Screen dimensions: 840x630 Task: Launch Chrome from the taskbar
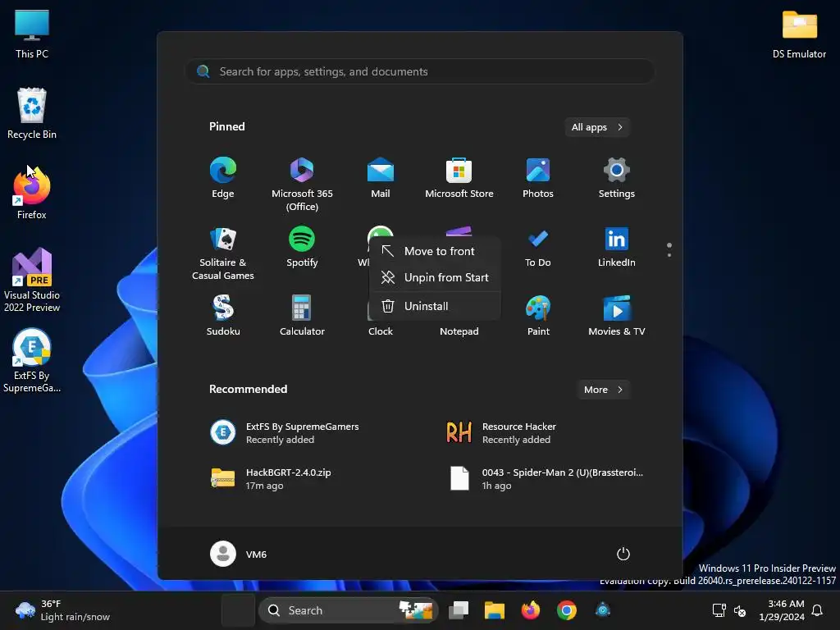coord(566,610)
